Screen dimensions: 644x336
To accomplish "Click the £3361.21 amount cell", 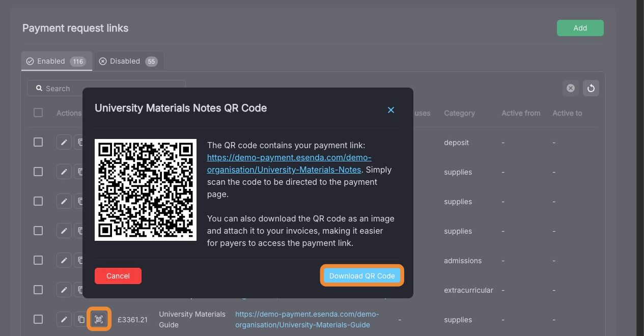I will pos(132,320).
